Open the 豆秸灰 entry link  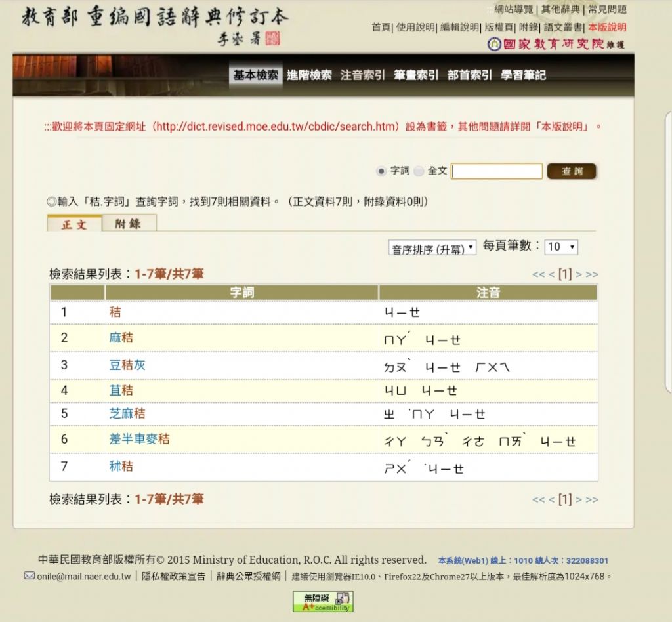tap(128, 365)
